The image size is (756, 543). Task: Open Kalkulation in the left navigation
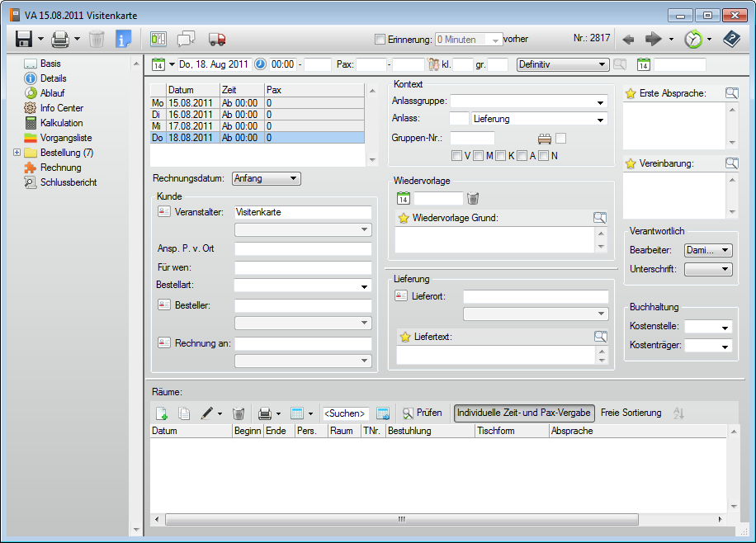point(61,123)
